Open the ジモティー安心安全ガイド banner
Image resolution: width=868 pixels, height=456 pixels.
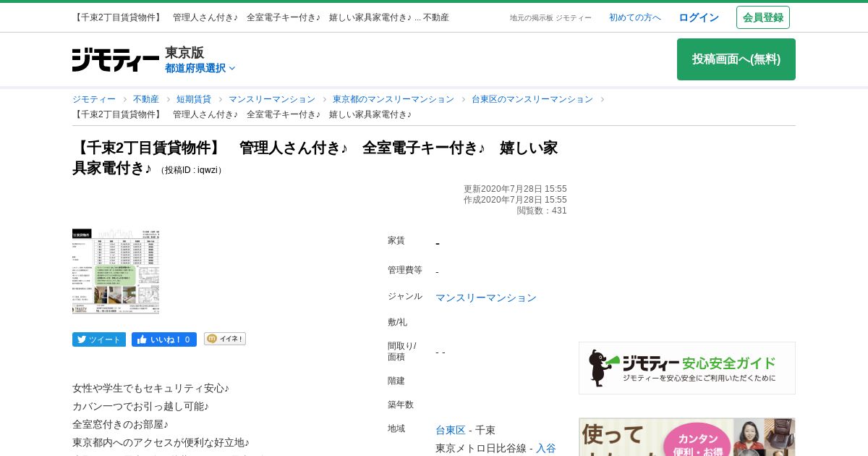pos(687,368)
